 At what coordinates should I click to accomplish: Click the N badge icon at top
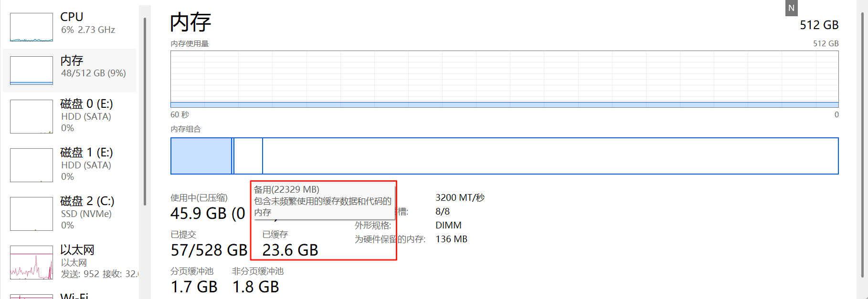click(791, 8)
